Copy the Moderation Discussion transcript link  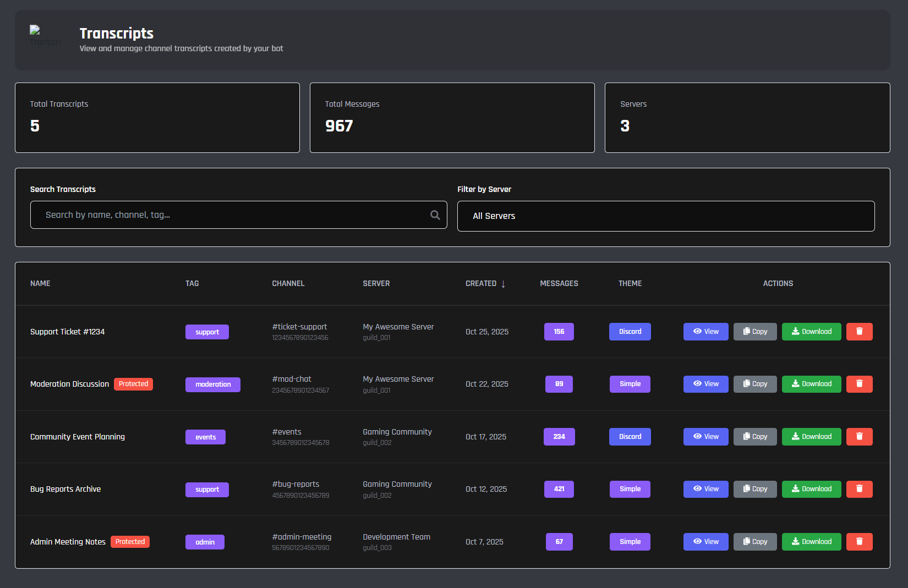click(754, 384)
